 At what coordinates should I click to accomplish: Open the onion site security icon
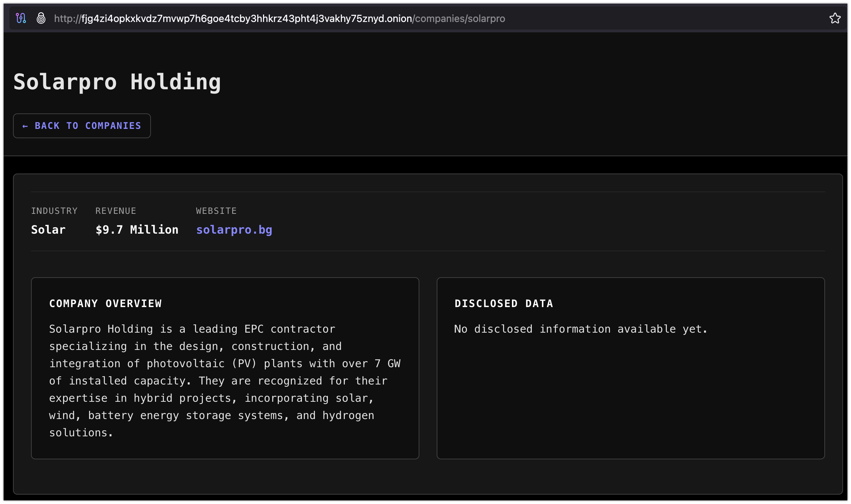pos(41,18)
